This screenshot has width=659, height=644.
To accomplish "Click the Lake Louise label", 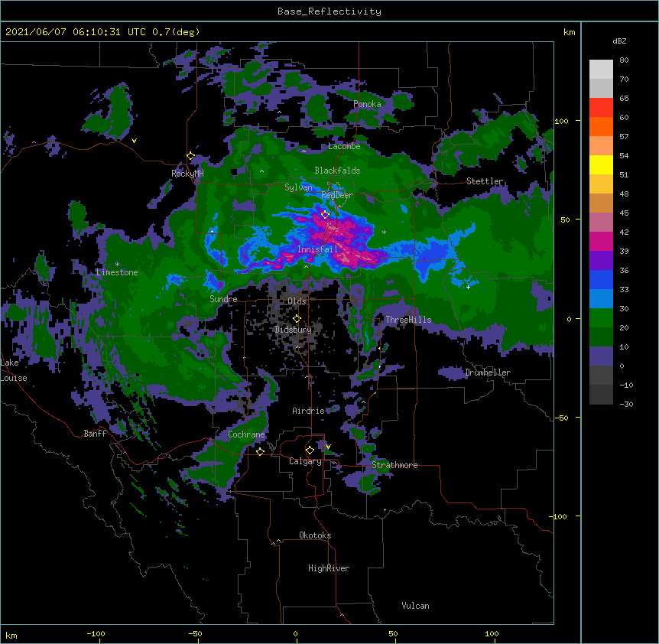I will coord(14,370).
